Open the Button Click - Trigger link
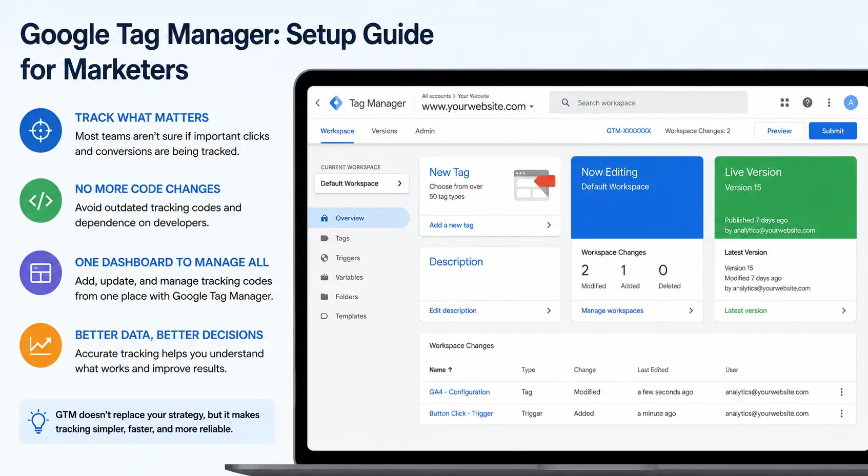The height and width of the screenshot is (476, 868). point(461,413)
